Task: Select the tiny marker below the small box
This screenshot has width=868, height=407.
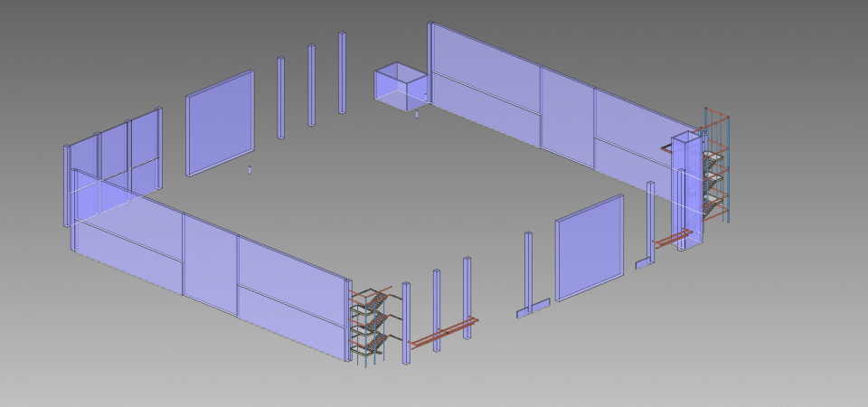Action: (x=416, y=115)
